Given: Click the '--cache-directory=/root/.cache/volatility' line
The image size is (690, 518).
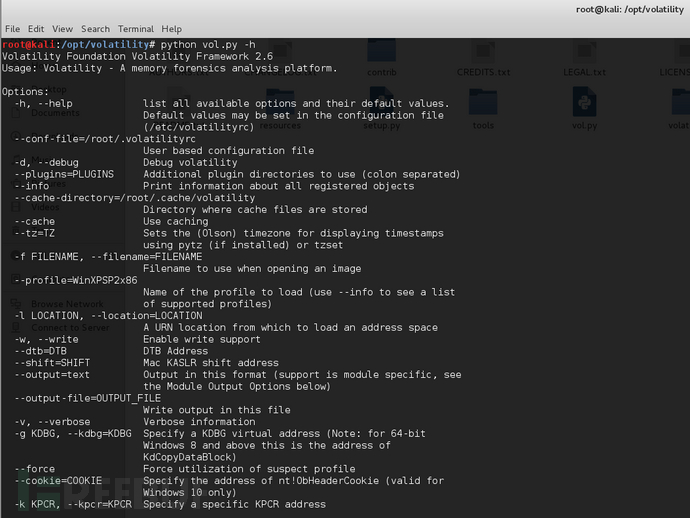Looking at the screenshot, I should coord(135,198).
